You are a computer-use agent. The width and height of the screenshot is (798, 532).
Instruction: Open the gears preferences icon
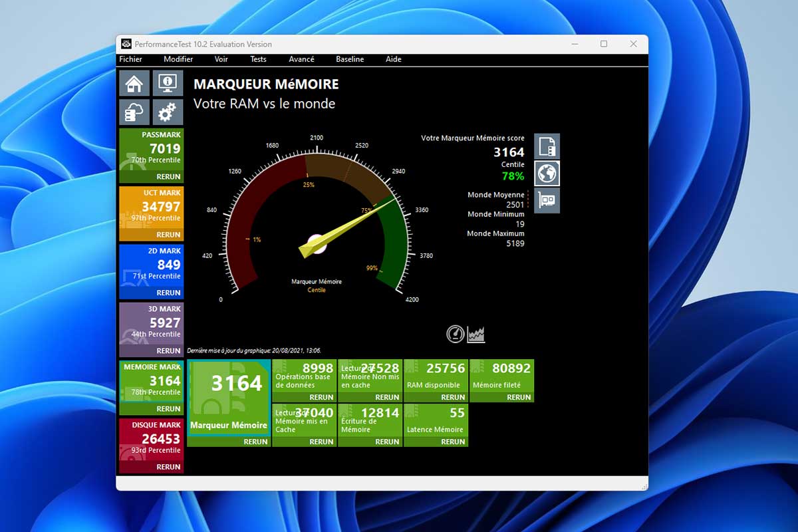tap(168, 112)
